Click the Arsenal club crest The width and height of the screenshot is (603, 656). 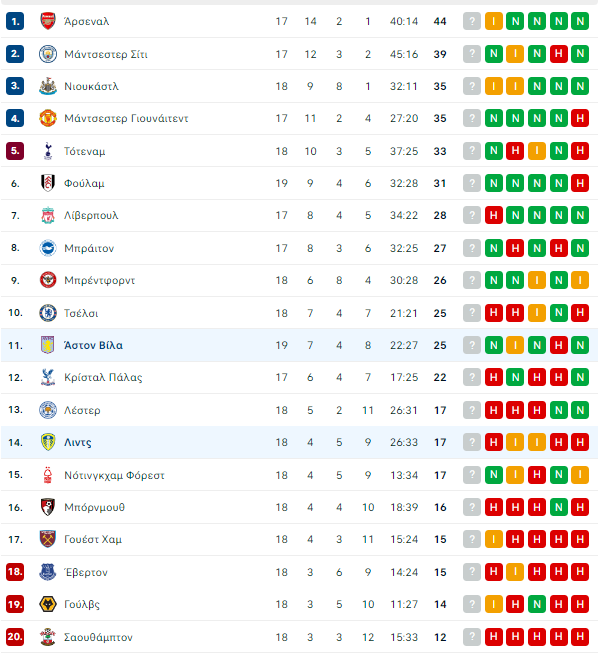[48, 21]
